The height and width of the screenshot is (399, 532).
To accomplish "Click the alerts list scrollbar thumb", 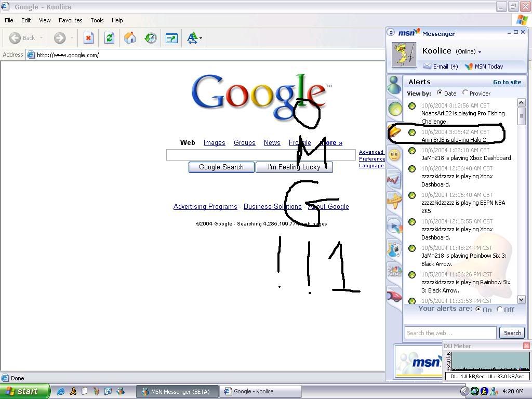I will [x=521, y=116].
